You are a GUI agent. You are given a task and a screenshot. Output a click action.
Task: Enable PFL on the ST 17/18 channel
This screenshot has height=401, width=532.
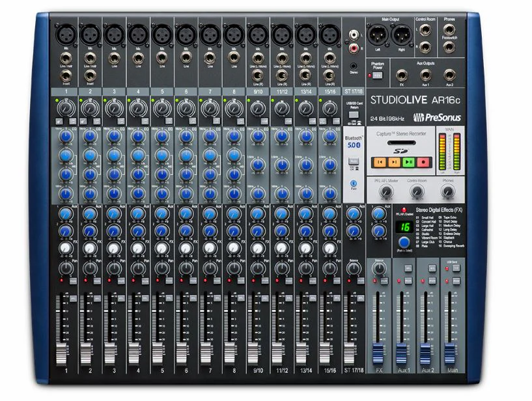click(361, 298)
